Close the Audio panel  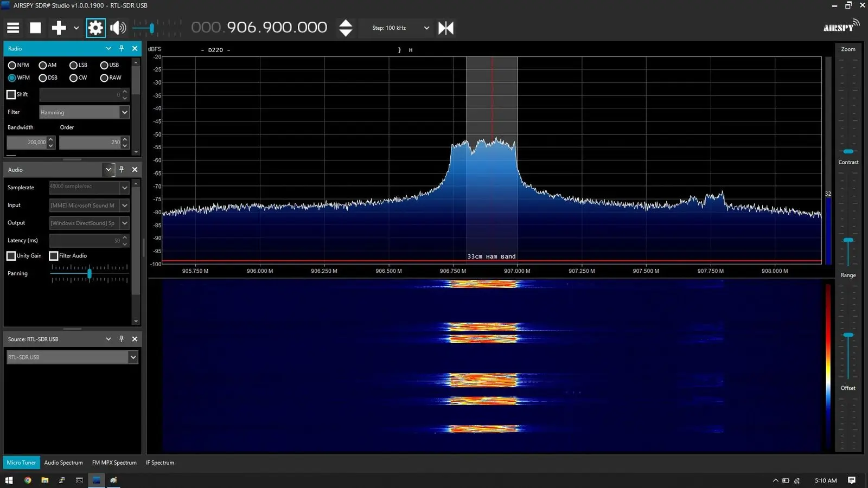coord(135,169)
